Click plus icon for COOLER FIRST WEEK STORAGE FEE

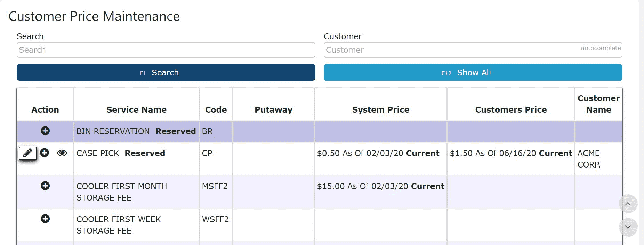pos(45,219)
